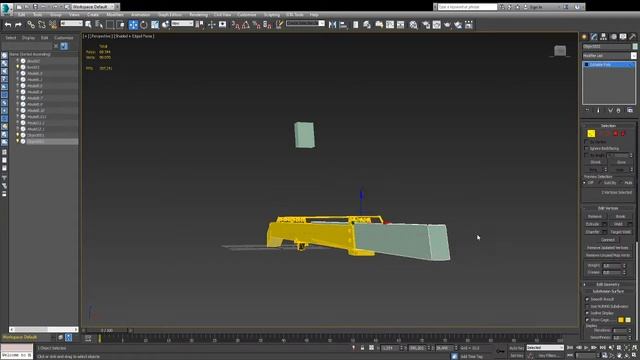Open the Workspace Default dropdown
The width and height of the screenshot is (640, 360).
(x=93, y=7)
